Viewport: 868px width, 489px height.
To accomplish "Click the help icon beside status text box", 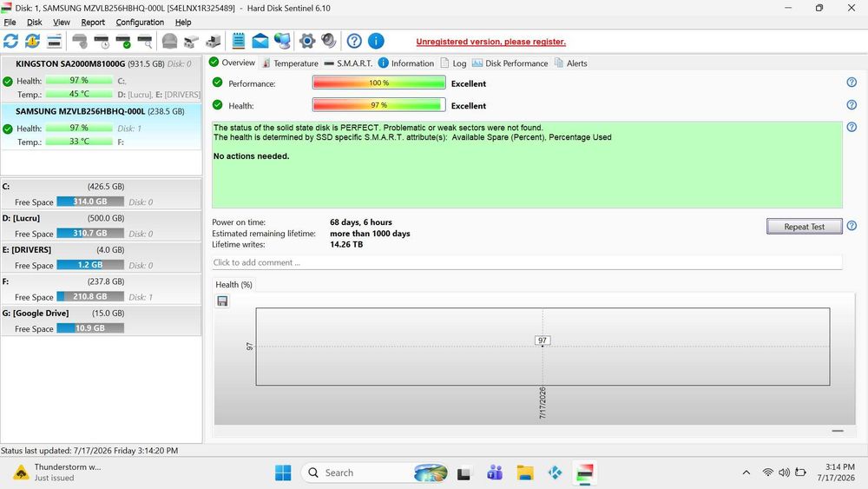I will (x=852, y=127).
